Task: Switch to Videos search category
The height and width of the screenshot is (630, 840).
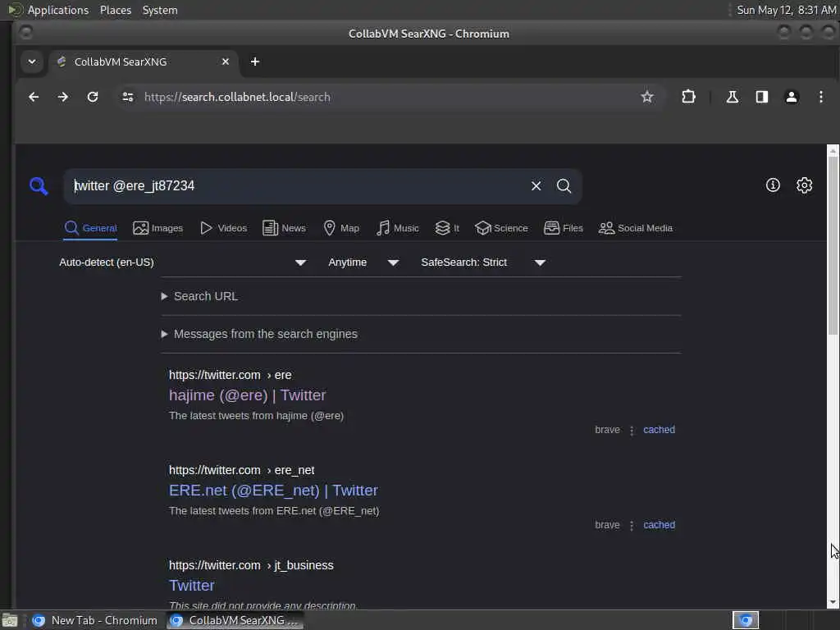Action: 223,228
